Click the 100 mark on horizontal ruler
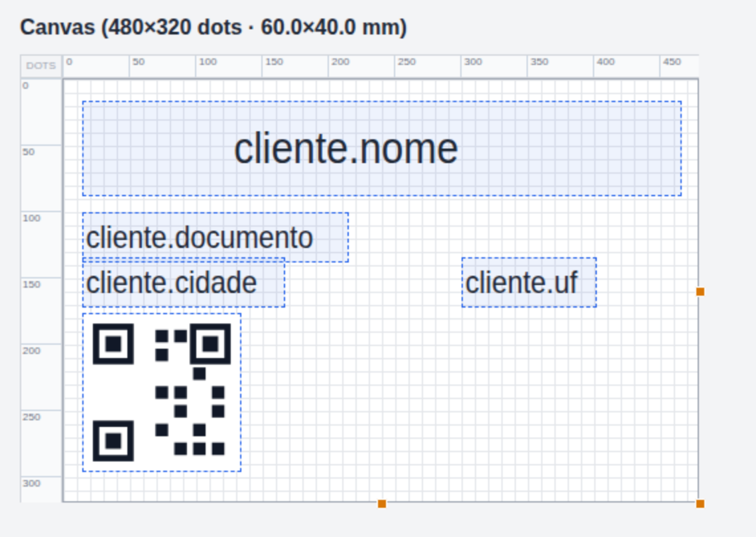The image size is (756, 537). [208, 62]
